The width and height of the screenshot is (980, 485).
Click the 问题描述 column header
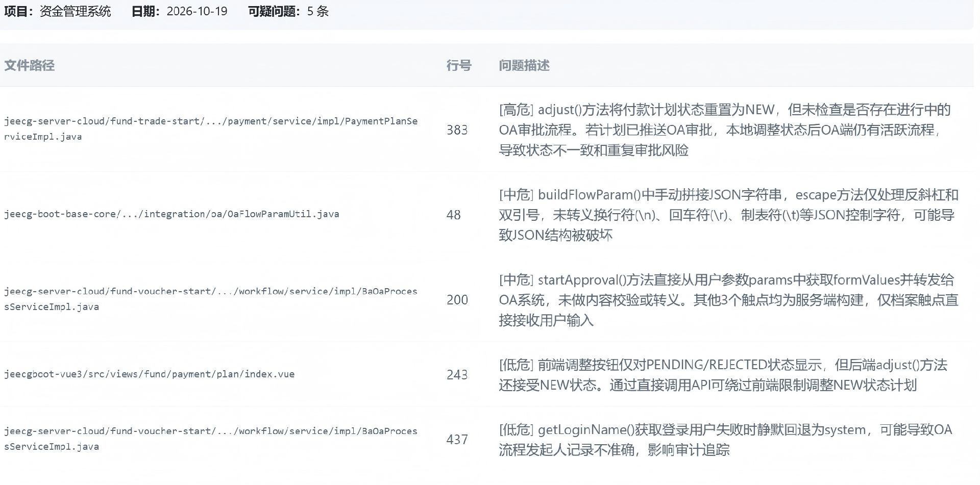[524, 65]
